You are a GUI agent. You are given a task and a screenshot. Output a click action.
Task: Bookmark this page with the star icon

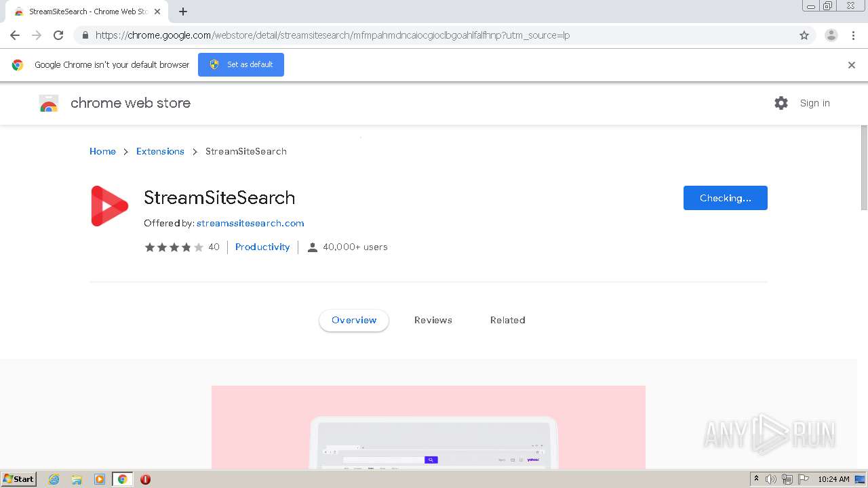pyautogui.click(x=804, y=35)
